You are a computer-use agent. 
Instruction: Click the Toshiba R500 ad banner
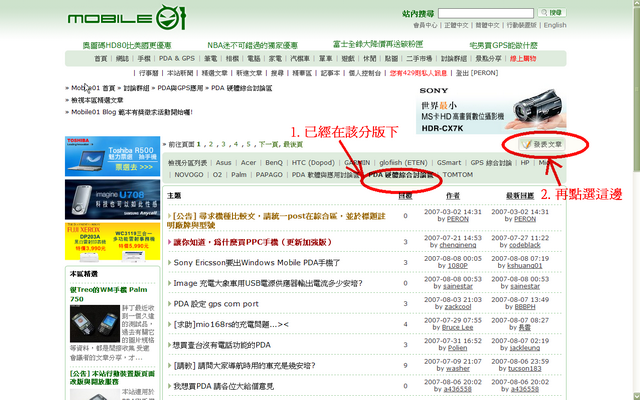(x=112, y=156)
